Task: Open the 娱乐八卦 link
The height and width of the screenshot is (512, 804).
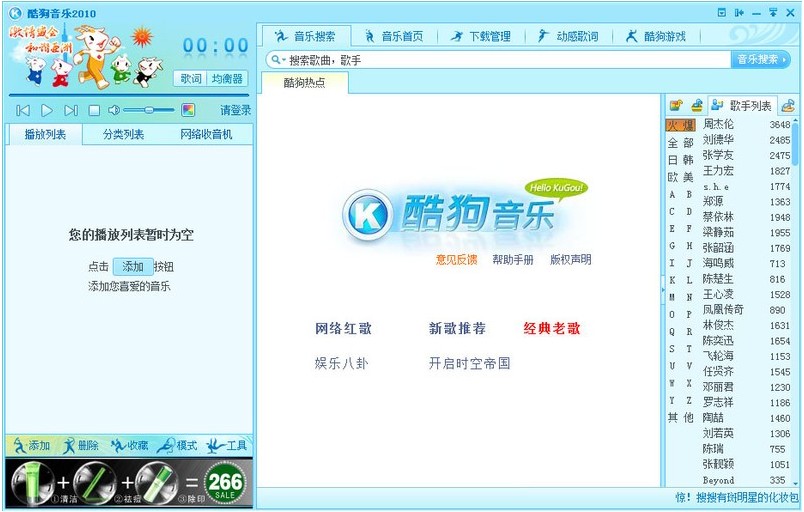Action: coord(341,363)
